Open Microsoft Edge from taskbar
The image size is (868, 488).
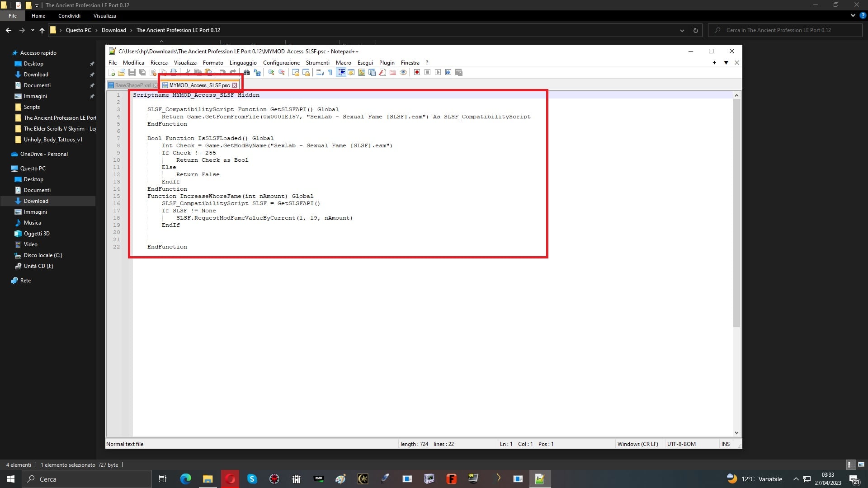(185, 479)
